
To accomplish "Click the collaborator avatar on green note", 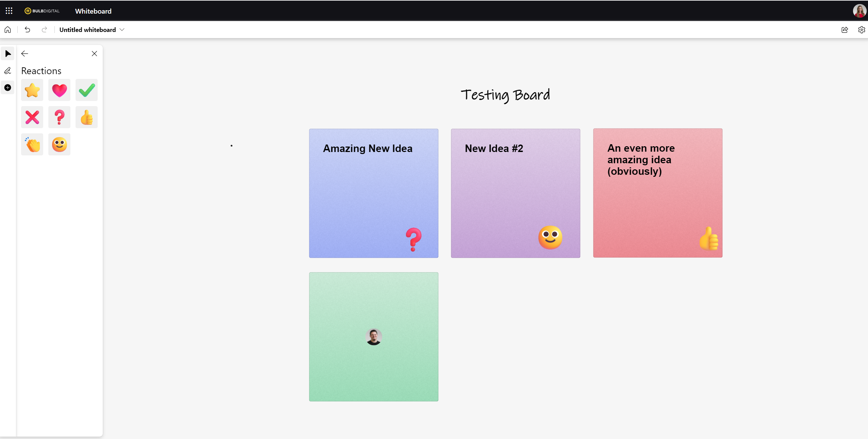I will coord(374,337).
